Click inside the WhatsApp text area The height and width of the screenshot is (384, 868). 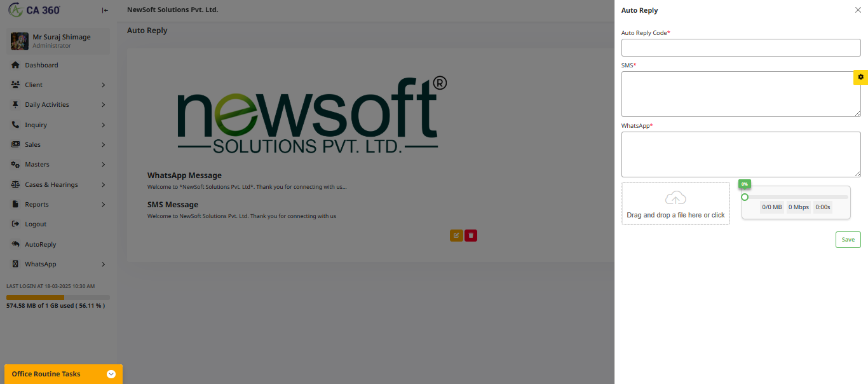click(741, 154)
